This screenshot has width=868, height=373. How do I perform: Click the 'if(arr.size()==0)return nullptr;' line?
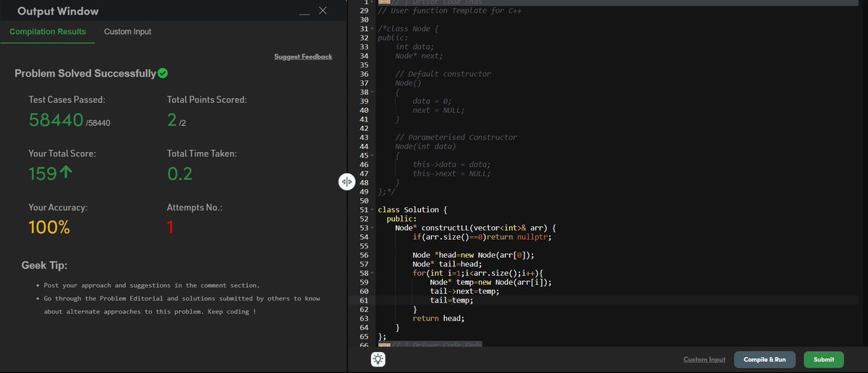click(482, 237)
